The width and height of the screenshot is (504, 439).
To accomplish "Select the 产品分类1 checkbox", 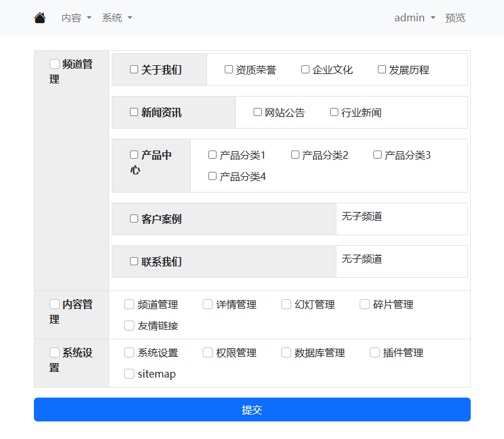I will click(212, 155).
